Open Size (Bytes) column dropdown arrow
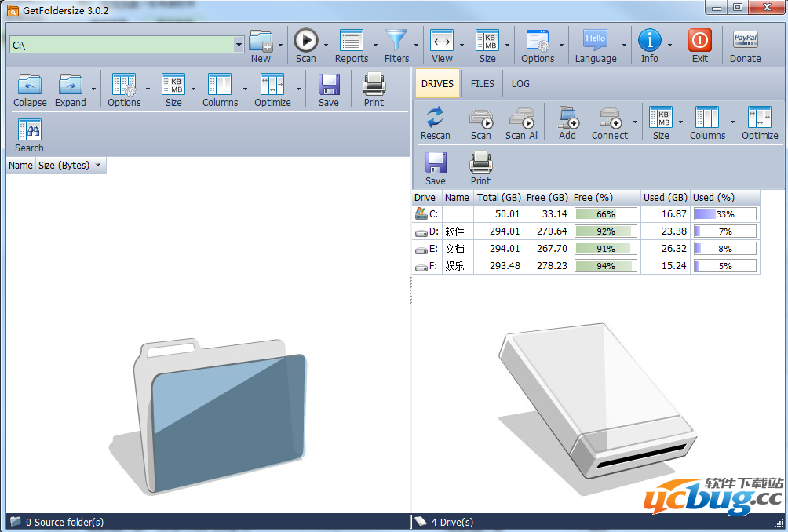 [x=98, y=166]
